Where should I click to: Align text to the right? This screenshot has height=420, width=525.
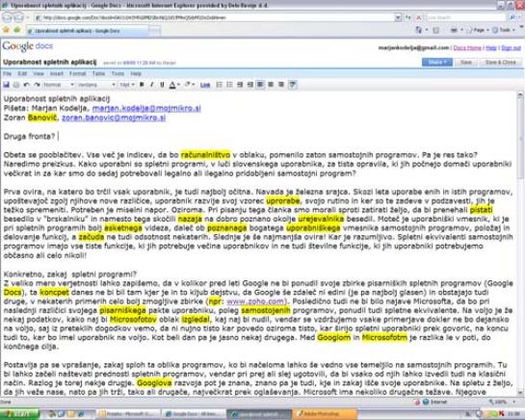281,85
